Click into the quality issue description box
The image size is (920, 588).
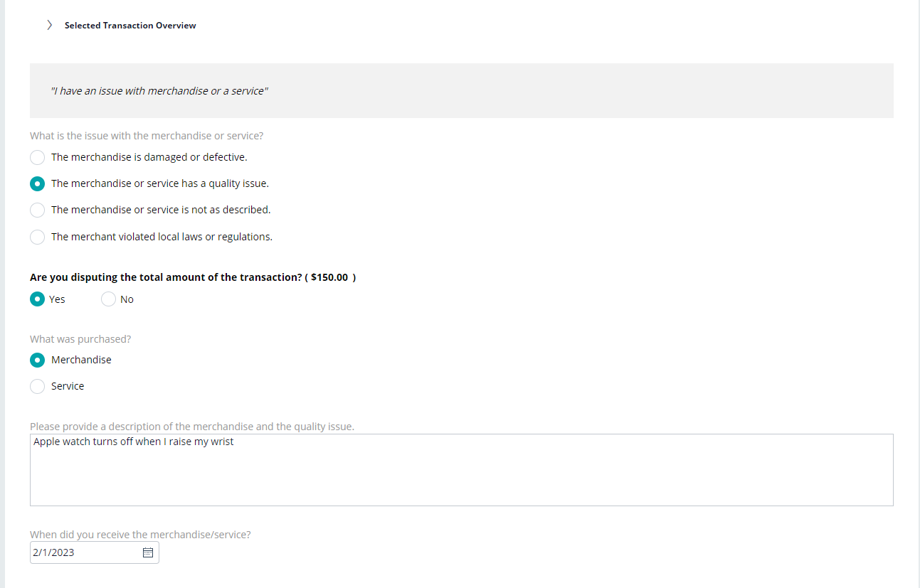click(x=462, y=470)
